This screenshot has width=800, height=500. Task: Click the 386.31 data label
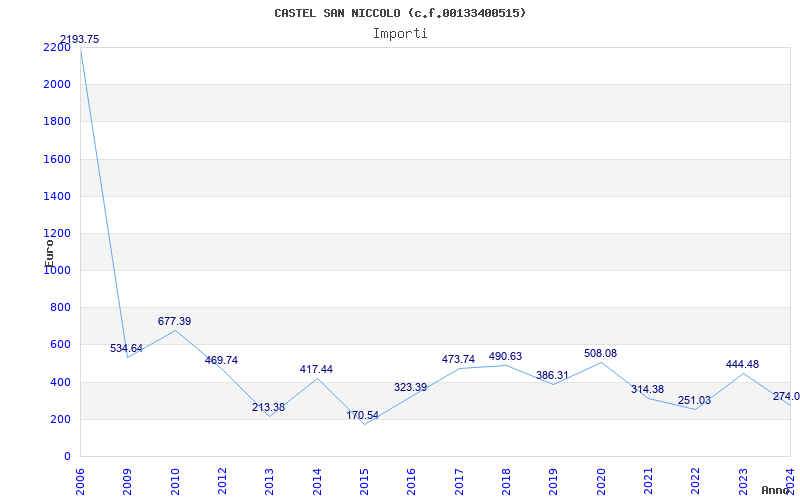click(x=552, y=376)
